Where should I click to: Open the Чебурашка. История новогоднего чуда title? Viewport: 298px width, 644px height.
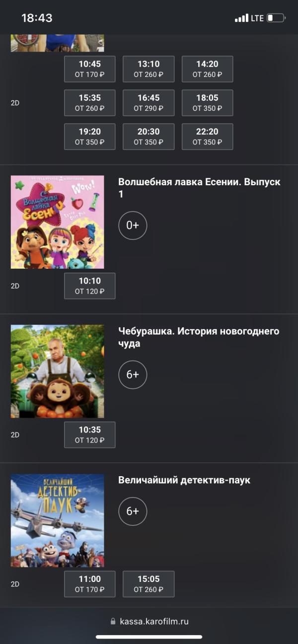(199, 338)
